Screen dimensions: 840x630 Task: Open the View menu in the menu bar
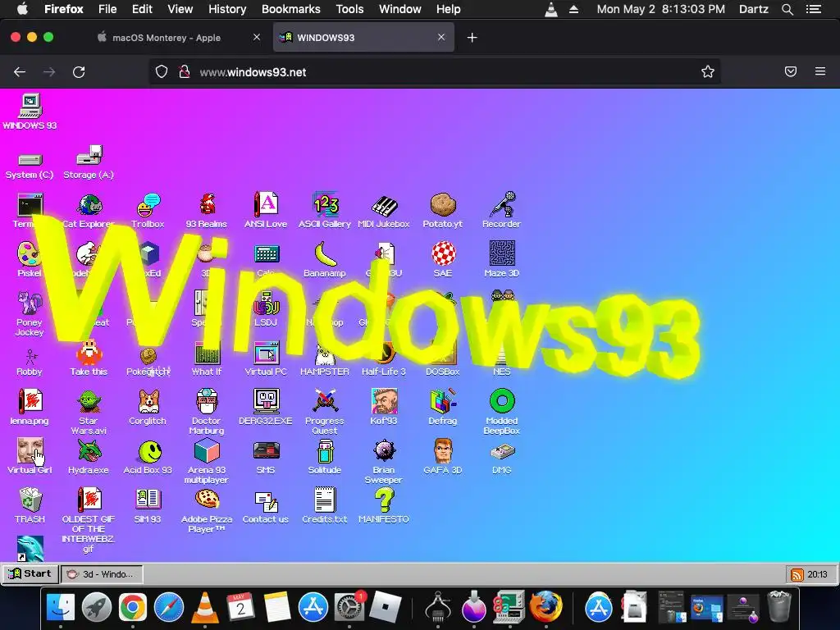tap(180, 9)
